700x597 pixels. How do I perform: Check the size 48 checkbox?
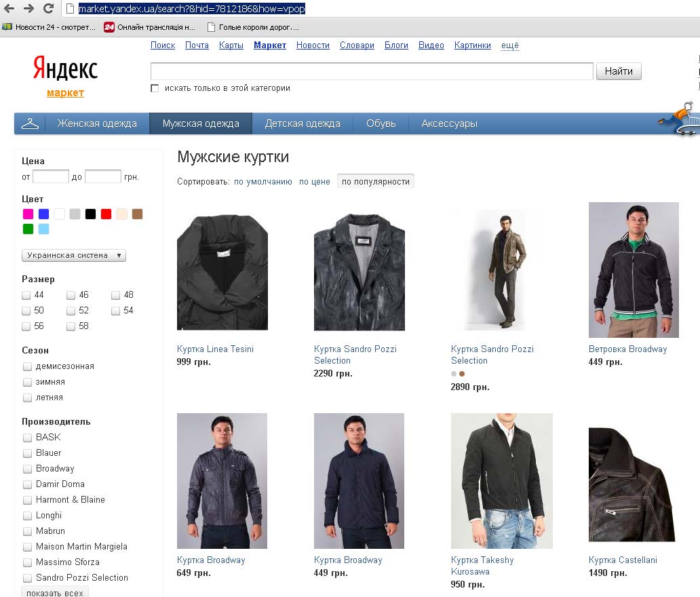tap(116, 295)
